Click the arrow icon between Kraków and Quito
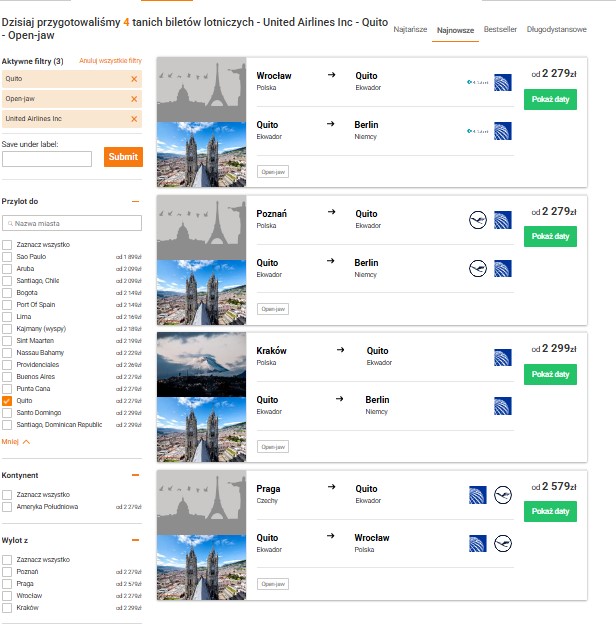 tap(340, 350)
